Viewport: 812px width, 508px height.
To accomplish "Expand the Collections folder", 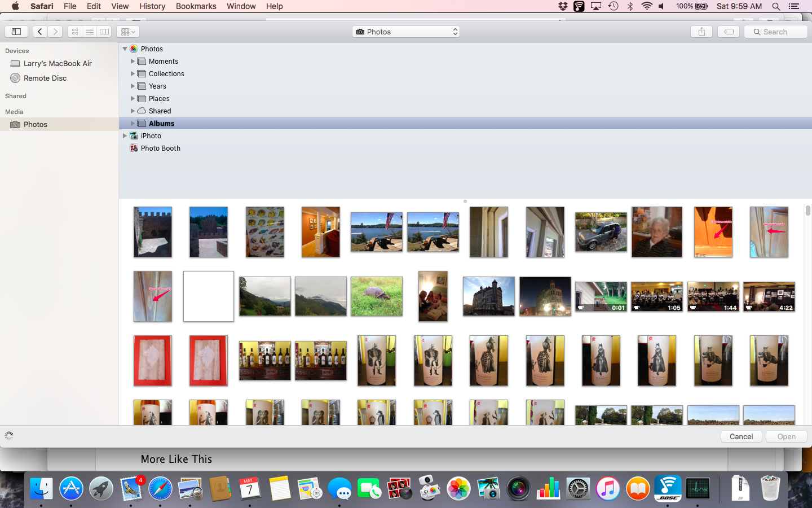I will tap(133, 73).
